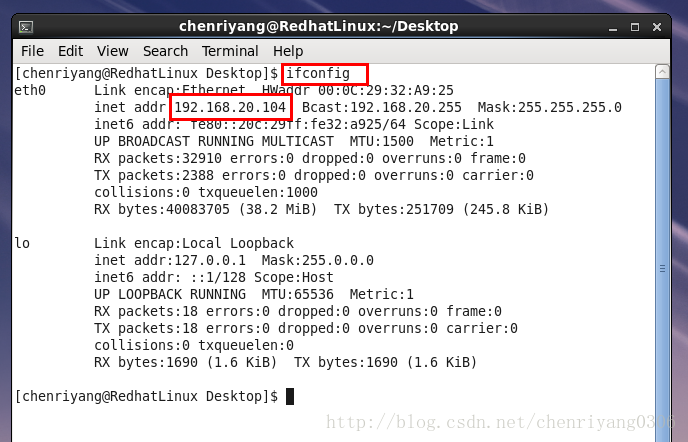
Task: Click the scrollbar up arrow
Action: coord(662,72)
